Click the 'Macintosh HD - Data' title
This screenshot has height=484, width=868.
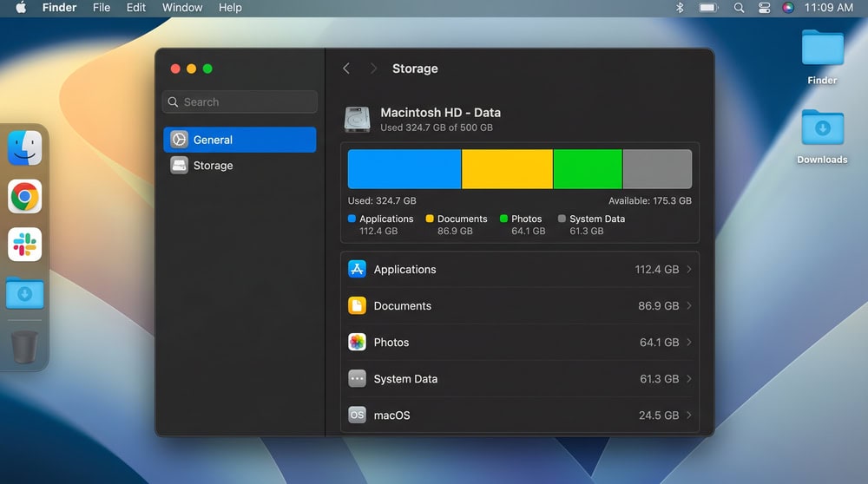point(441,112)
